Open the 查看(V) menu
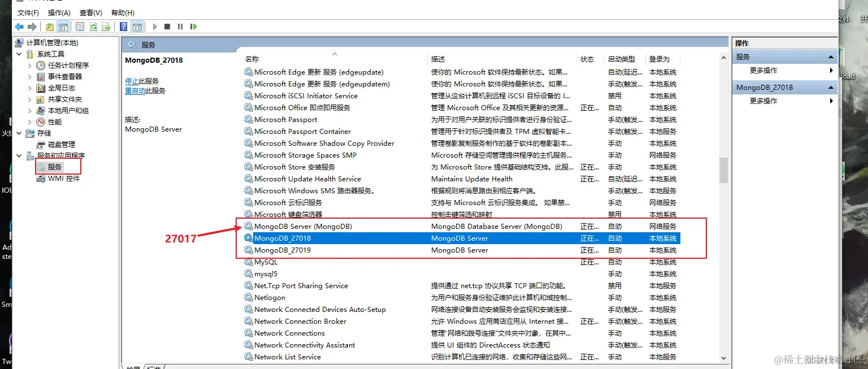 click(91, 12)
